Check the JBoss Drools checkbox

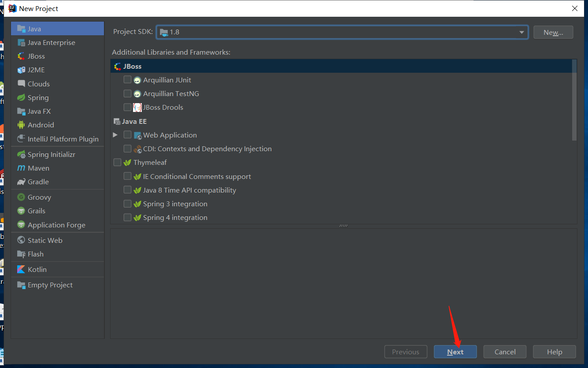pyautogui.click(x=127, y=107)
